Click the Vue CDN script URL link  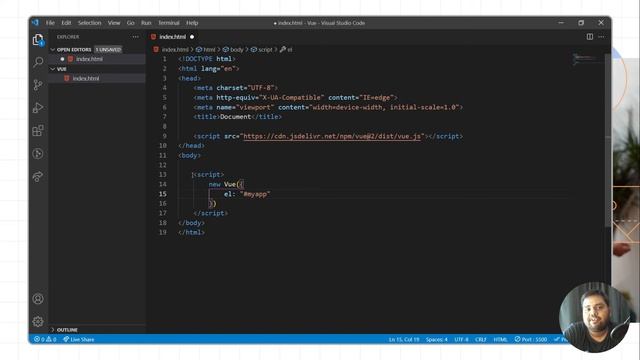point(332,136)
